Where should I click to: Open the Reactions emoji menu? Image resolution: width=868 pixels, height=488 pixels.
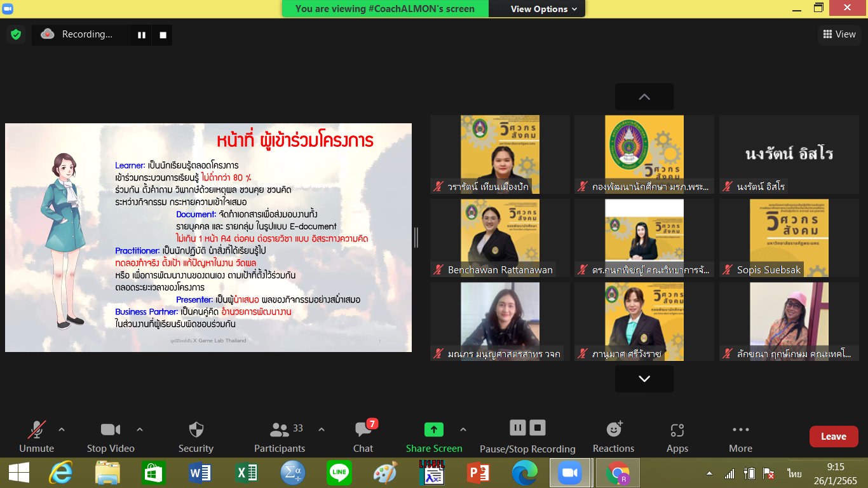click(x=613, y=437)
